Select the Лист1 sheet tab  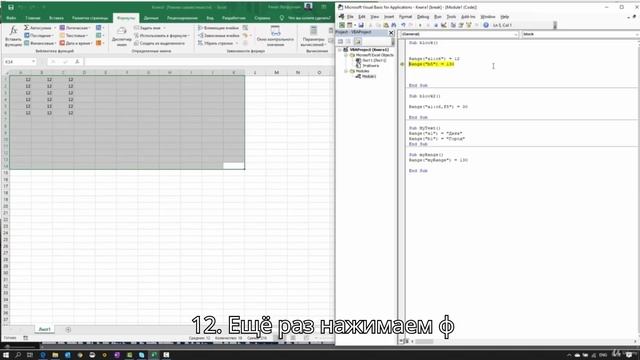click(x=44, y=329)
